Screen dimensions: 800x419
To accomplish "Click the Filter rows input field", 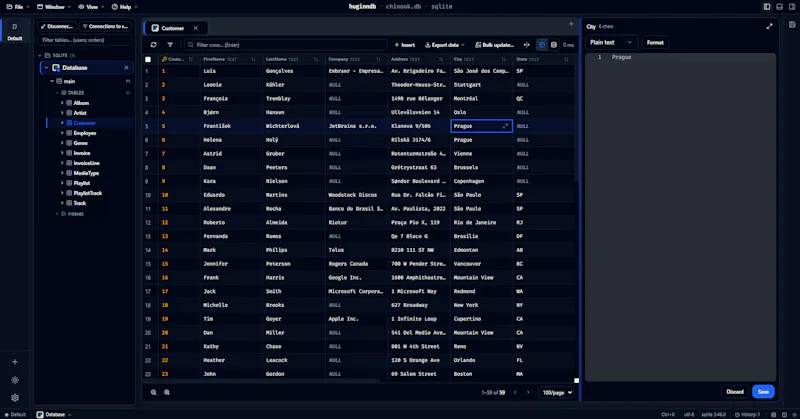I will (286, 45).
